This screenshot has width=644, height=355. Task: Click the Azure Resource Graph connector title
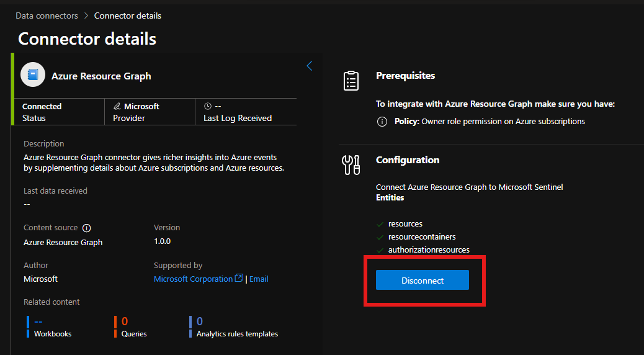(x=101, y=76)
